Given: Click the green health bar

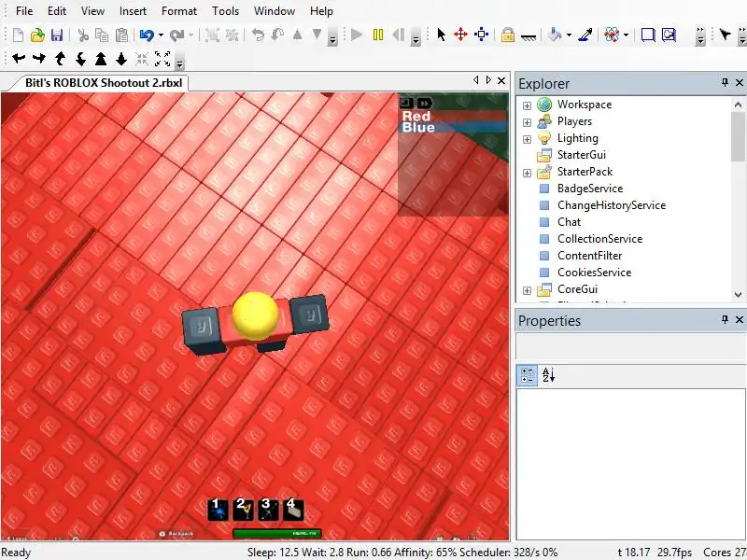Looking at the screenshot, I should 277,533.
